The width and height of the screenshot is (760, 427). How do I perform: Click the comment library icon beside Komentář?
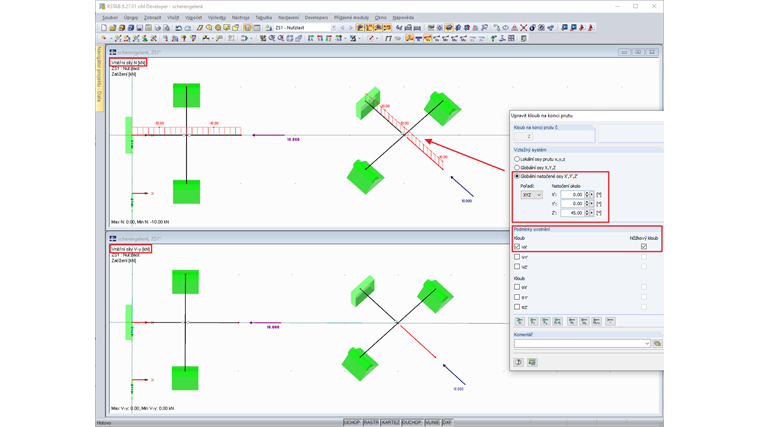tap(657, 343)
